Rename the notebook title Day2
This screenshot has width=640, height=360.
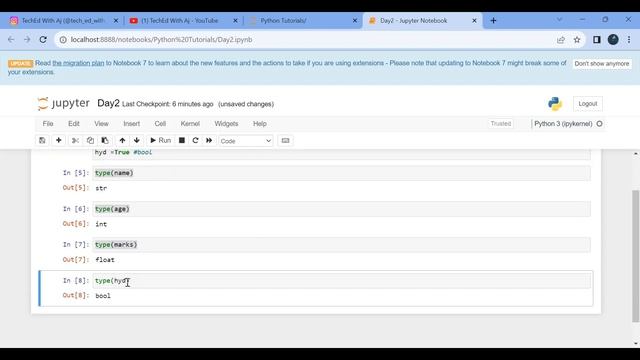point(108,103)
